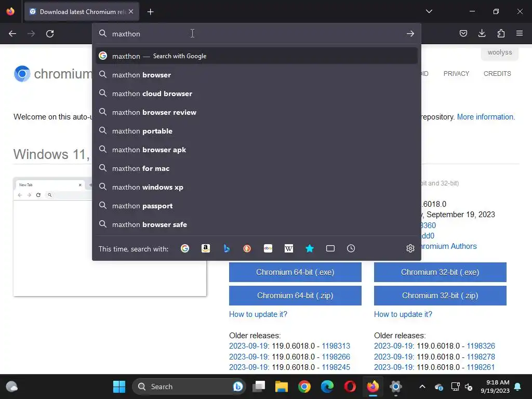The width and height of the screenshot is (532, 399).
Task: Open older release 1198278 link
Action: pyautogui.click(x=481, y=357)
